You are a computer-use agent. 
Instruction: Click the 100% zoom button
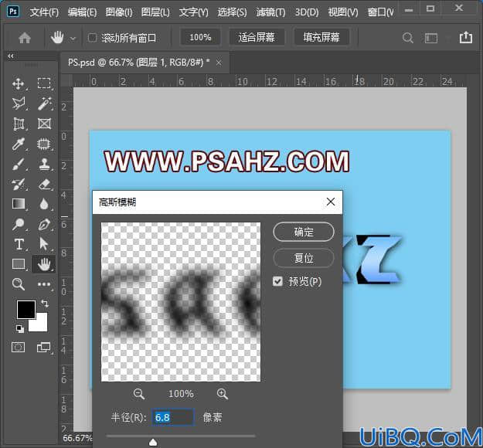(x=200, y=38)
